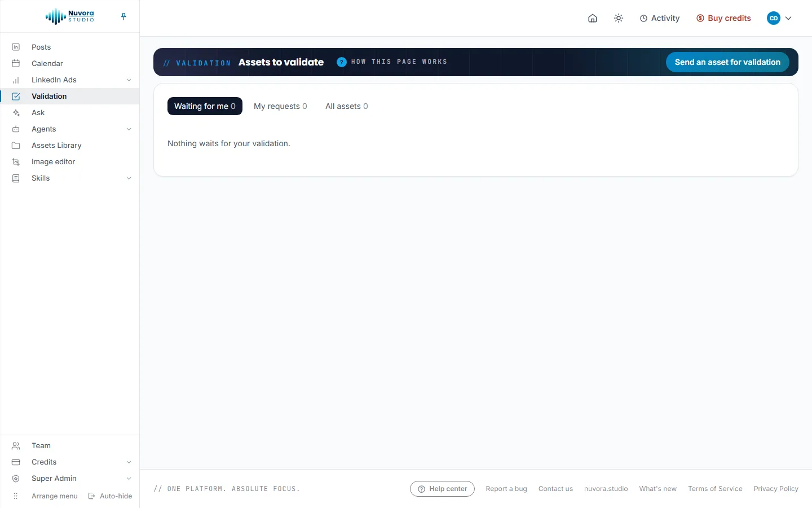Expand the Agents submenu chevron
This screenshot has height=508, width=812.
click(129, 129)
